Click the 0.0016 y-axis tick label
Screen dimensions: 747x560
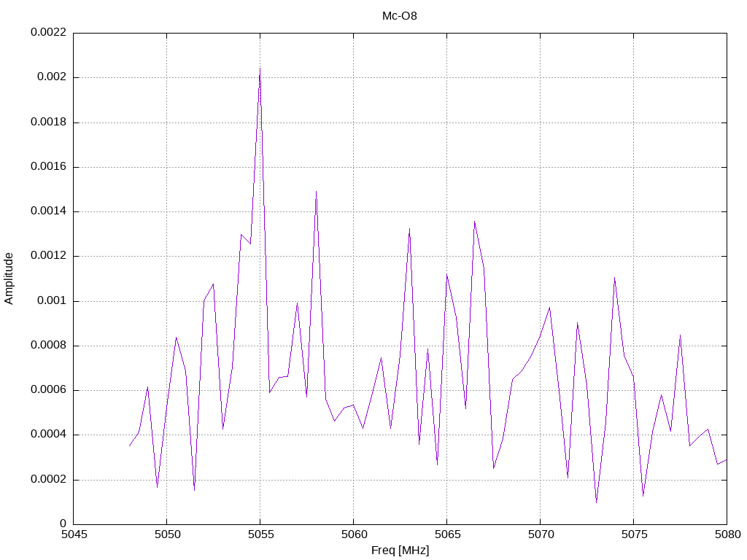(x=49, y=167)
